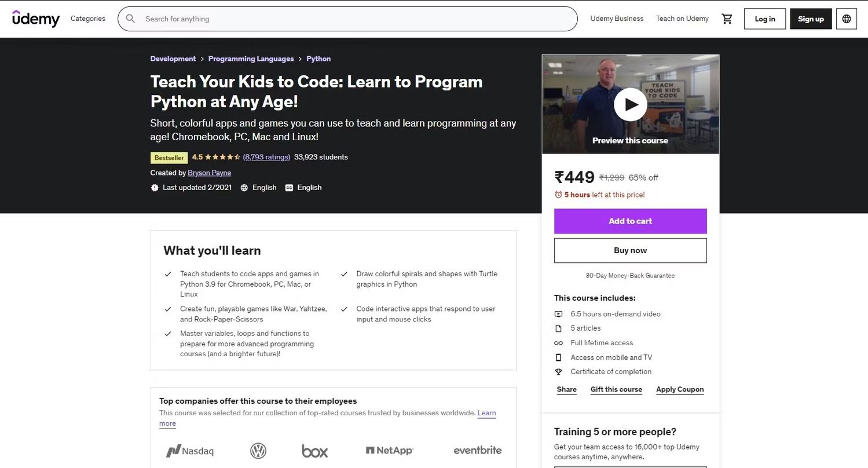Go to Development breadcrumb
The image size is (868, 468).
point(173,58)
